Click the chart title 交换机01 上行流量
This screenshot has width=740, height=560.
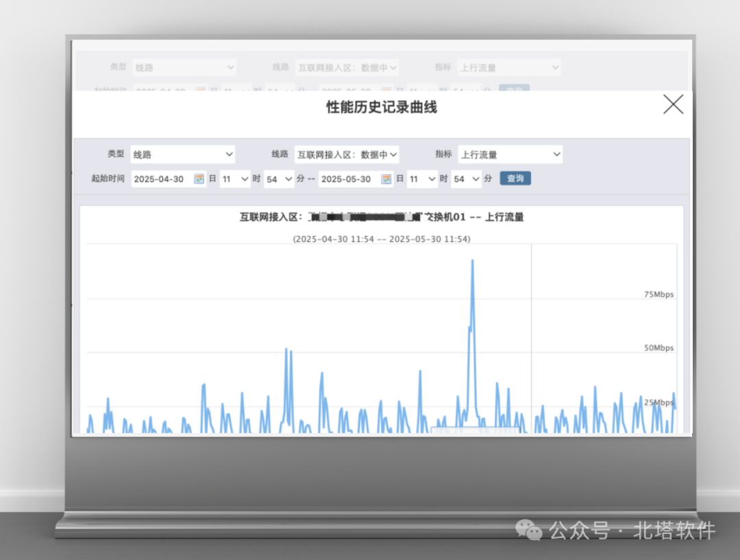(x=382, y=217)
